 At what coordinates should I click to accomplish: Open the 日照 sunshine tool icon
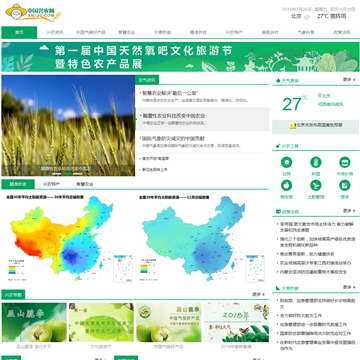click(x=286, y=162)
